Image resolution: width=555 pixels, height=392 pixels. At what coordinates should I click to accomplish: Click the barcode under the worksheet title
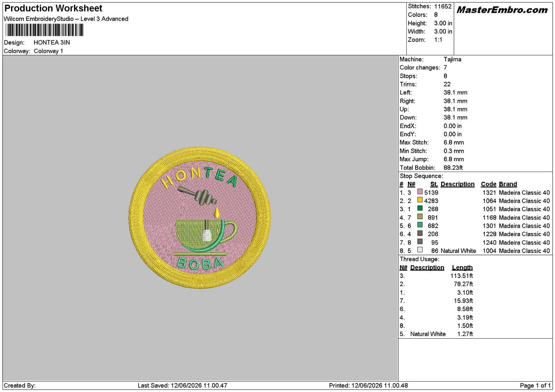point(44,30)
